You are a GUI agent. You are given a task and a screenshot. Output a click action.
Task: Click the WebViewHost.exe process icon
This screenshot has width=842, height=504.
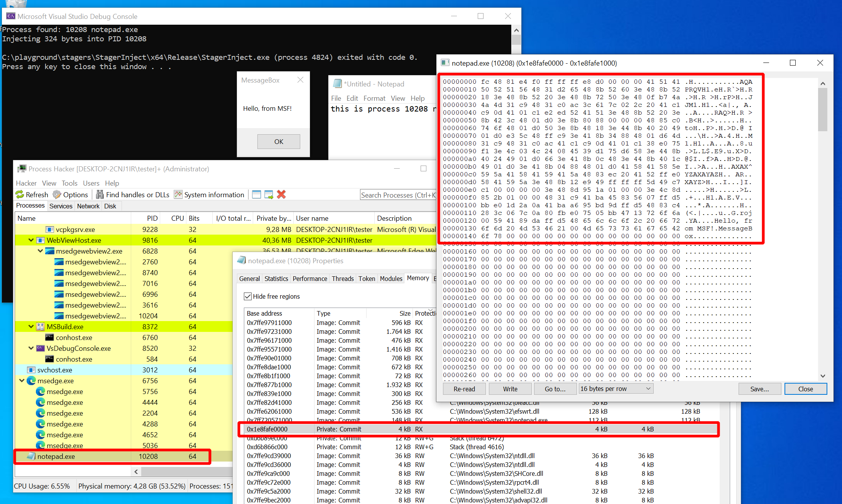41,240
